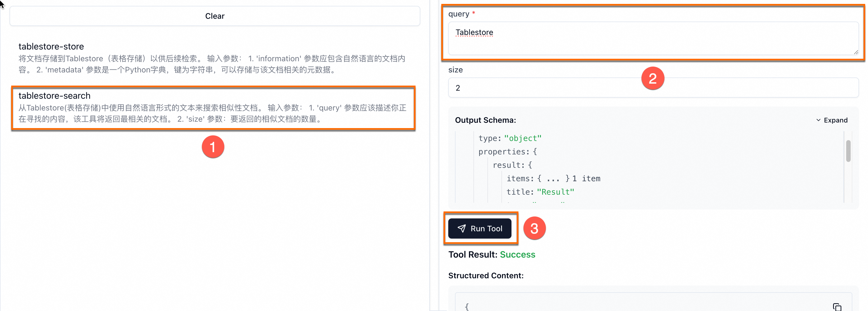The image size is (868, 311).
Task: Click the query field label
Action: (459, 14)
